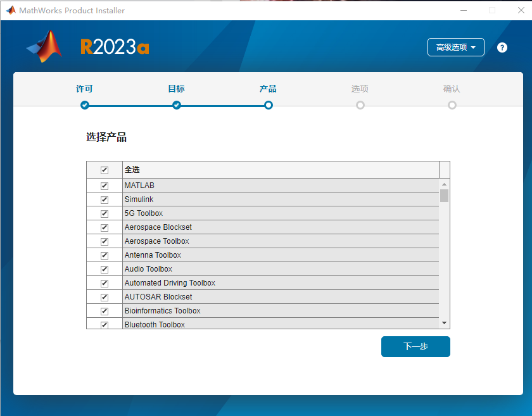Go to the 目标 step

pyautogui.click(x=177, y=89)
